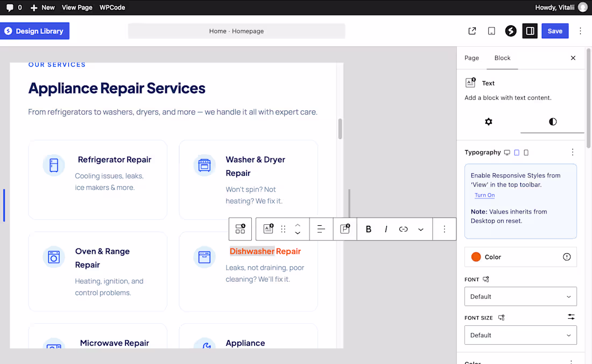Click the highlighted Dishwasher Repair heading
Image resolution: width=592 pixels, height=364 pixels.
click(x=265, y=251)
